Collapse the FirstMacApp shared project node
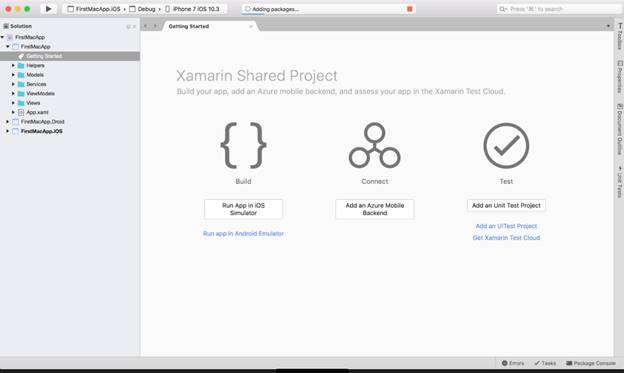The image size is (624, 373). [8, 47]
